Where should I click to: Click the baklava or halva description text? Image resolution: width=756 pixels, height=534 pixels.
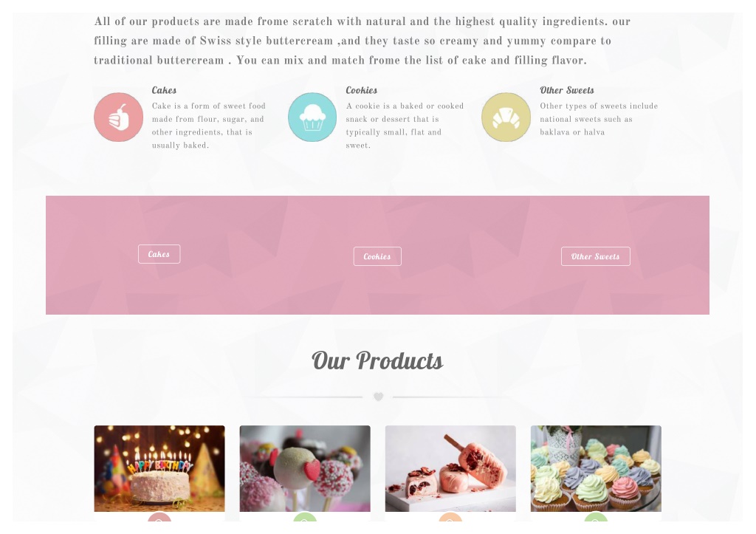tap(572, 132)
